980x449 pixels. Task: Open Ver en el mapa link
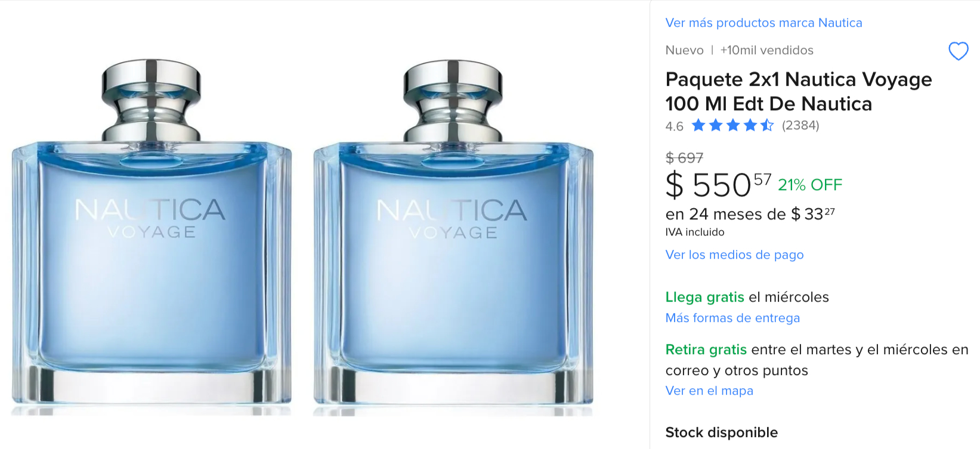click(709, 391)
